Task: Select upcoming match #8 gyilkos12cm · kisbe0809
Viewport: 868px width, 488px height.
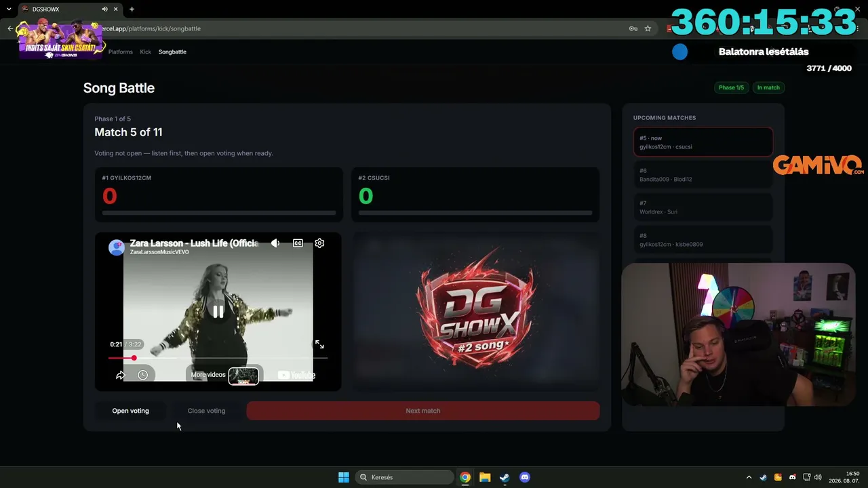Action: [x=703, y=240]
